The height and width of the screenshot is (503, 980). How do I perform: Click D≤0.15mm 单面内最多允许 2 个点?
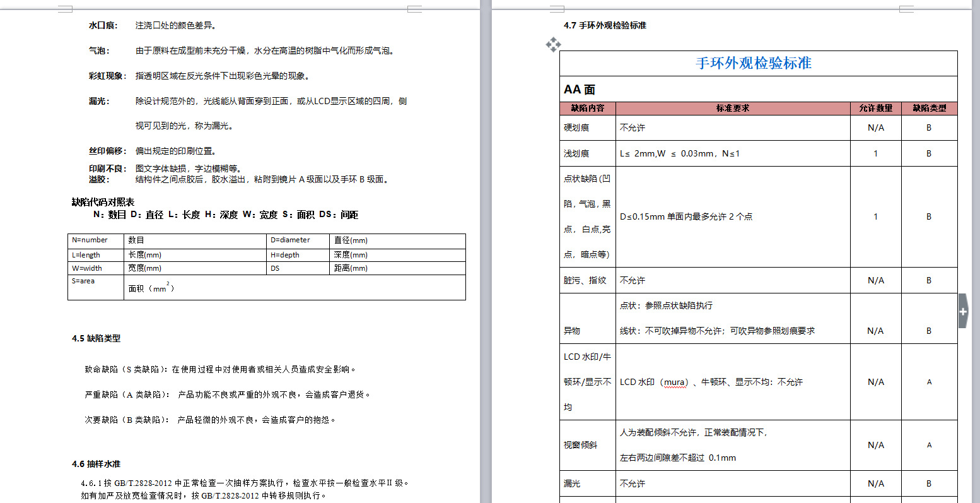pyautogui.click(x=686, y=217)
